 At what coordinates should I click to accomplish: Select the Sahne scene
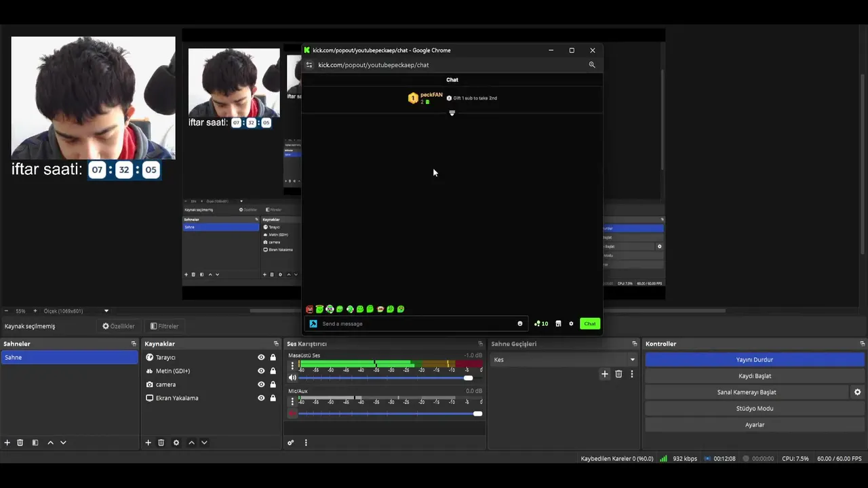pos(69,357)
